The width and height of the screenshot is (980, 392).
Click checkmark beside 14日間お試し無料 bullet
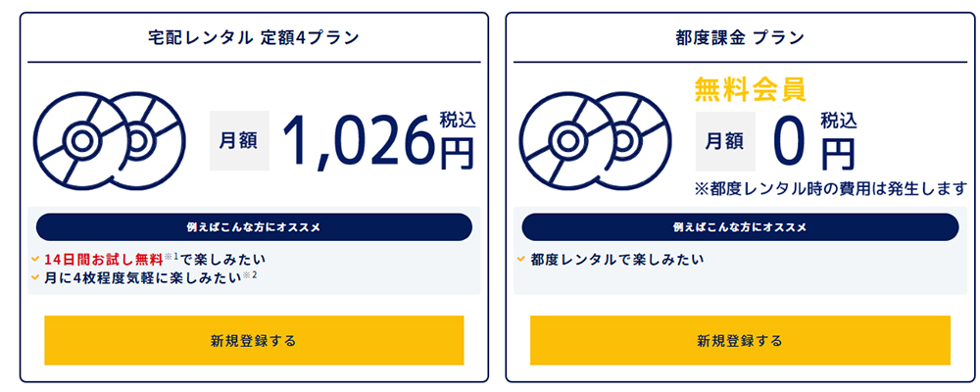tap(36, 260)
